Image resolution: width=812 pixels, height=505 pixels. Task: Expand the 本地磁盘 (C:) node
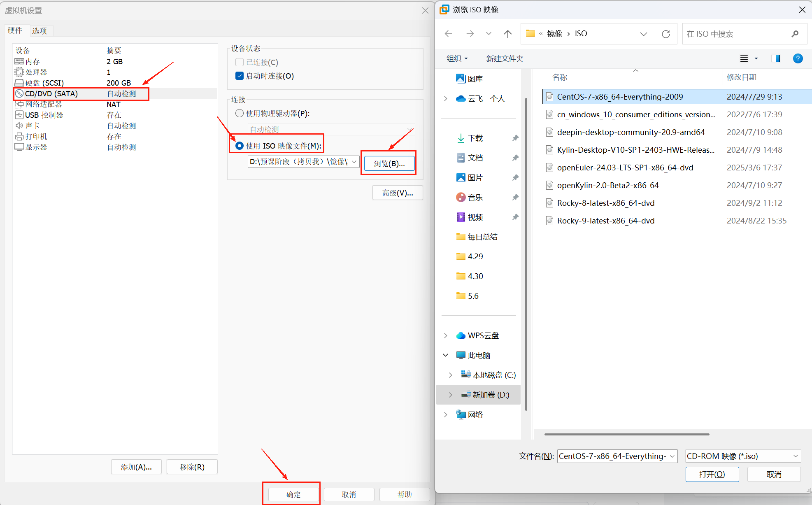451,375
